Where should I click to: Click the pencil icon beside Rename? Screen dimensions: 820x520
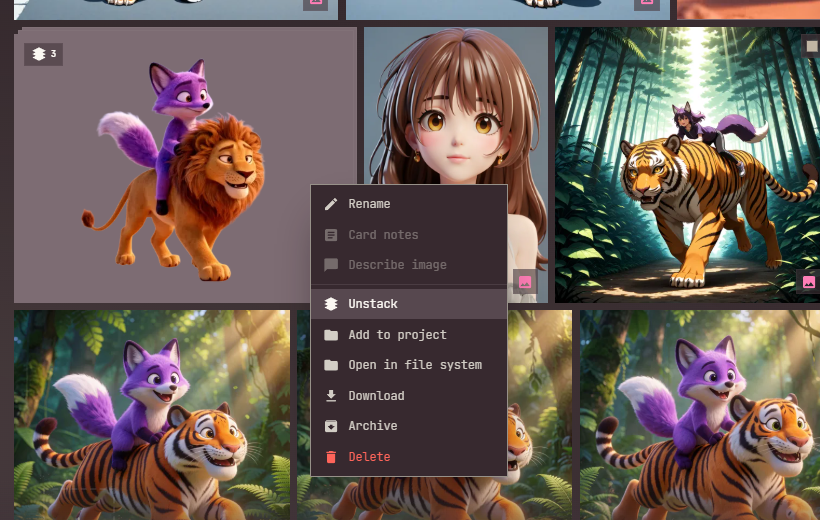[x=331, y=204]
